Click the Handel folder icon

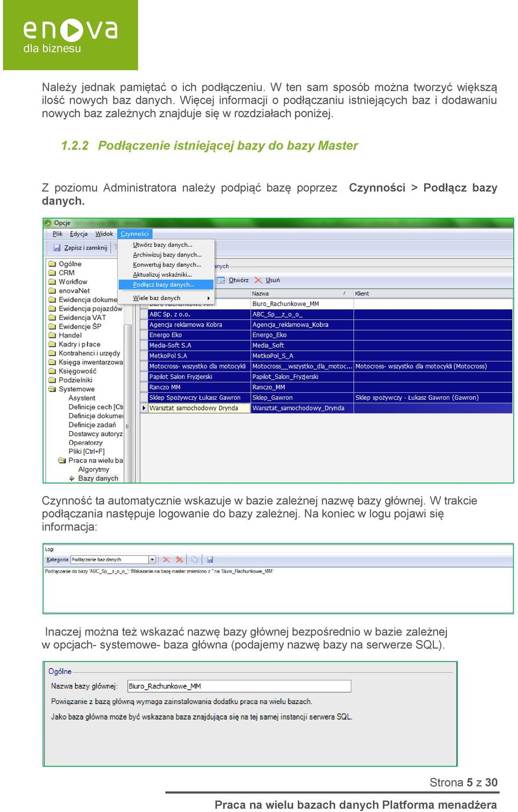tap(52, 335)
